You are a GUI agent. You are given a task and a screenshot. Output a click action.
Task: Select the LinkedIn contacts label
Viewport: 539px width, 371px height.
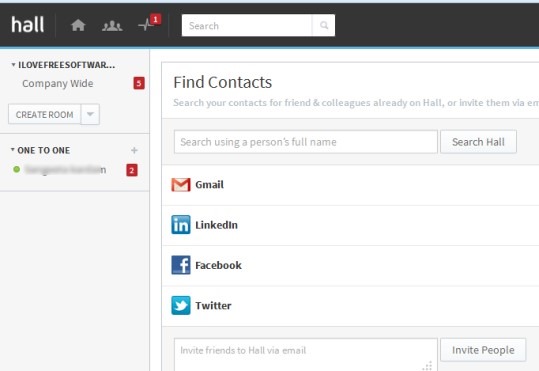point(216,225)
